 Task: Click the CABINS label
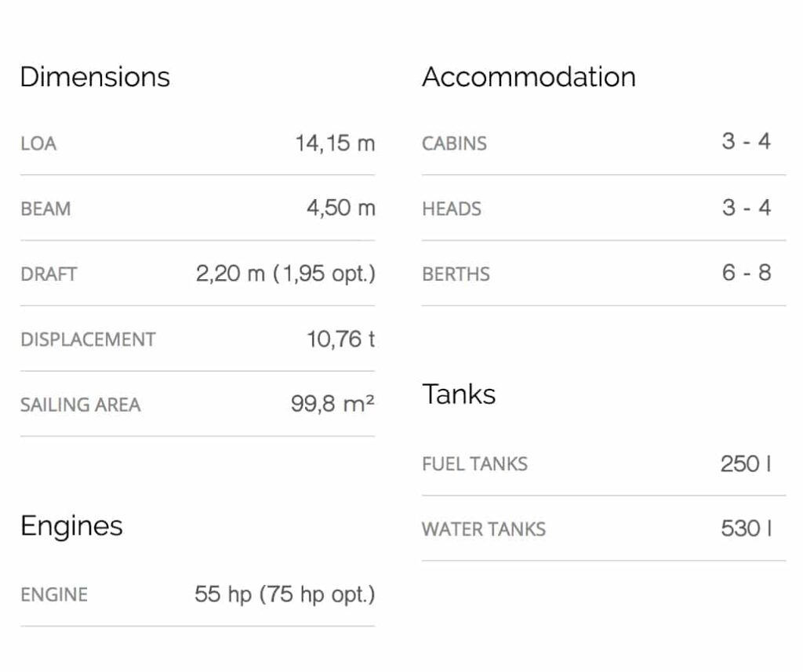tap(454, 144)
